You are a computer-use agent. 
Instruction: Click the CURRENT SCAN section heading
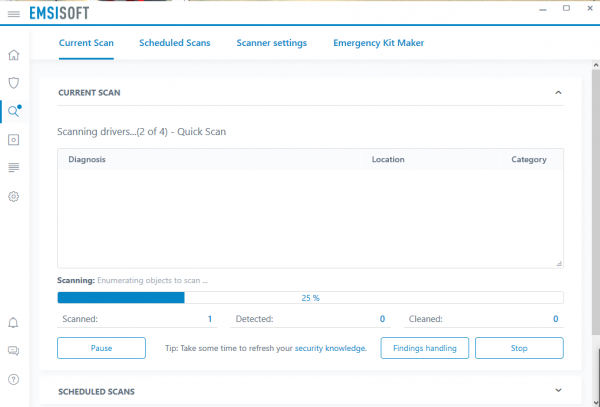89,93
